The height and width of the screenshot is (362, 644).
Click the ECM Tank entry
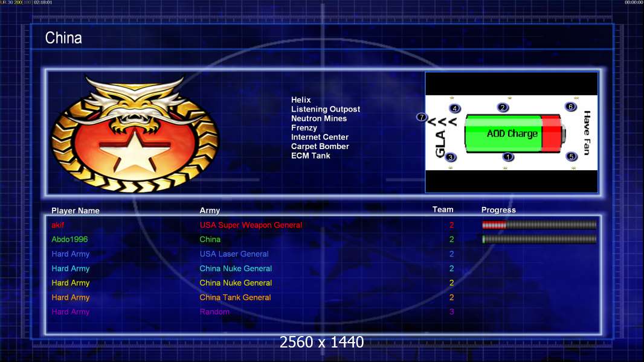point(311,156)
